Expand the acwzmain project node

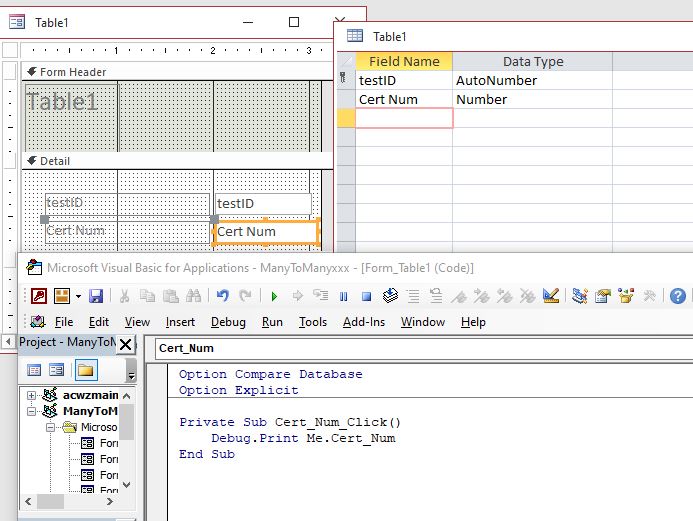31,395
